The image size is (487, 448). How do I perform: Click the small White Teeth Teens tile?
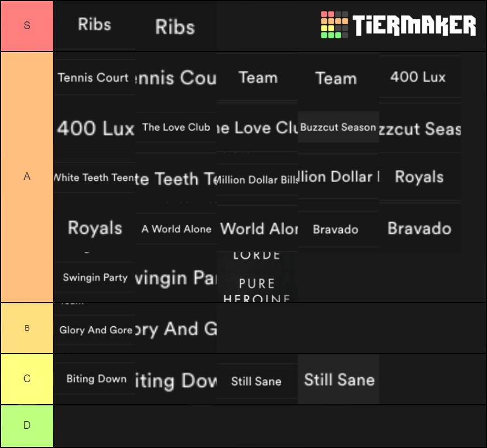click(95, 178)
